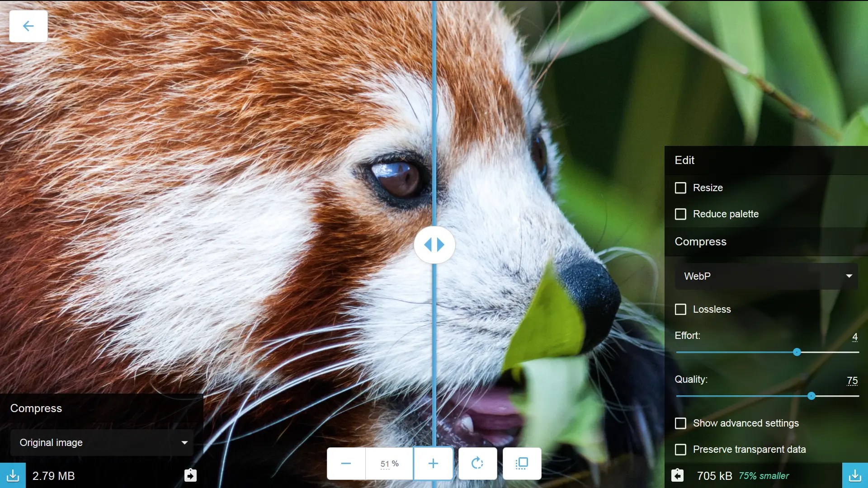Screen dimensions: 868x488
Task: Click the zoom in plus icon
Action: click(x=433, y=463)
